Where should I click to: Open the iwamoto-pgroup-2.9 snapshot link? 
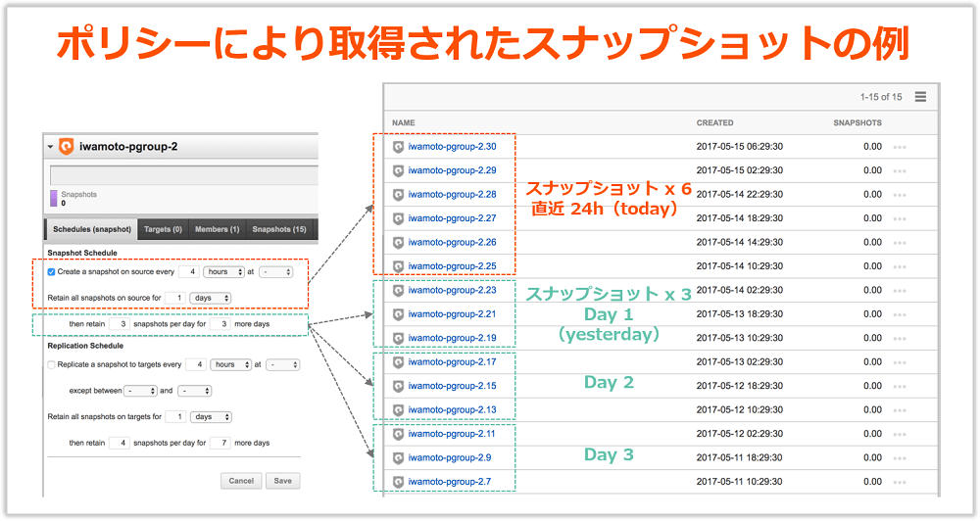450,458
